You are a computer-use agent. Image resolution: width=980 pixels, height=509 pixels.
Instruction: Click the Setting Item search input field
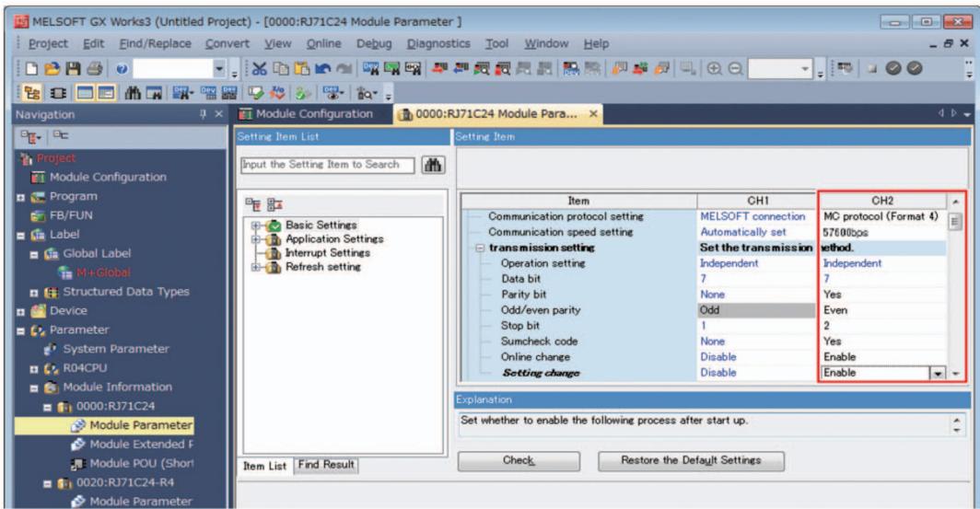point(328,165)
